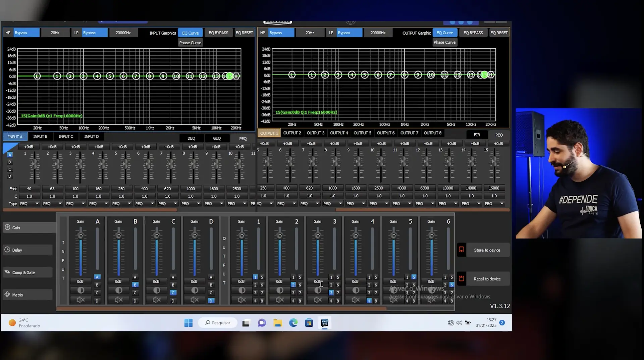This screenshot has width=644, height=360.
Task: Mute output channel 2
Action: 280,300
